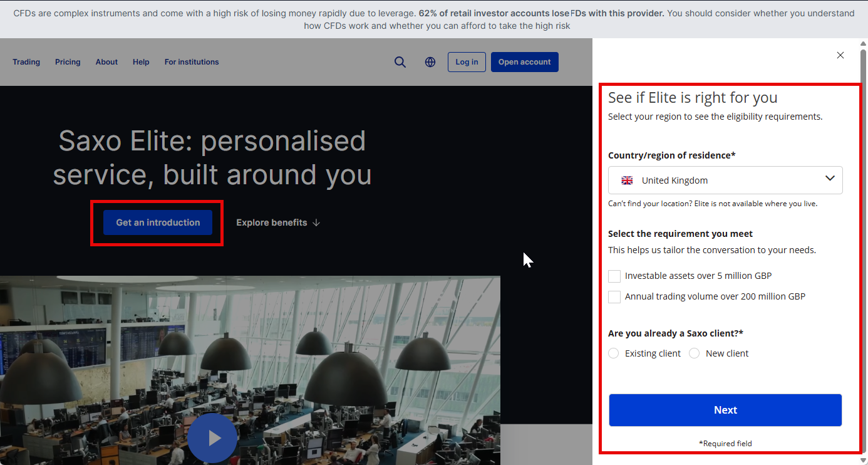Screen dimensions: 868x465
Task: Check Investable assets over 5 million GBP
Action: (614, 276)
